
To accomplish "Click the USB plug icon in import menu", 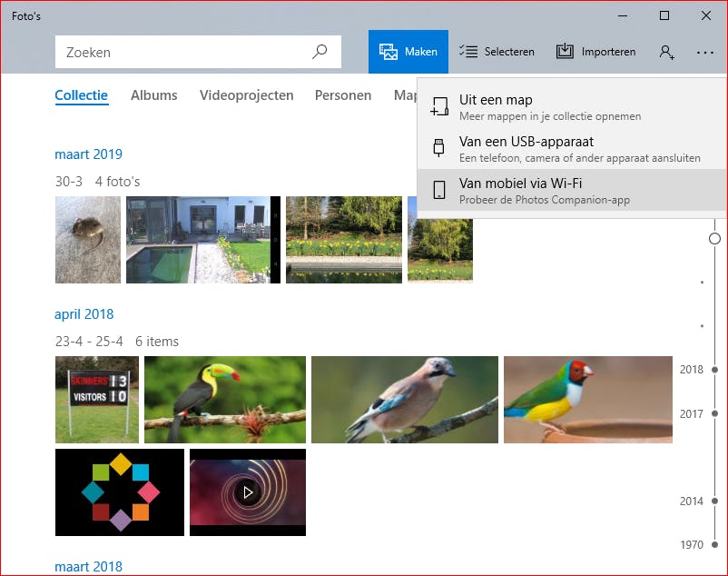I will click(438, 148).
